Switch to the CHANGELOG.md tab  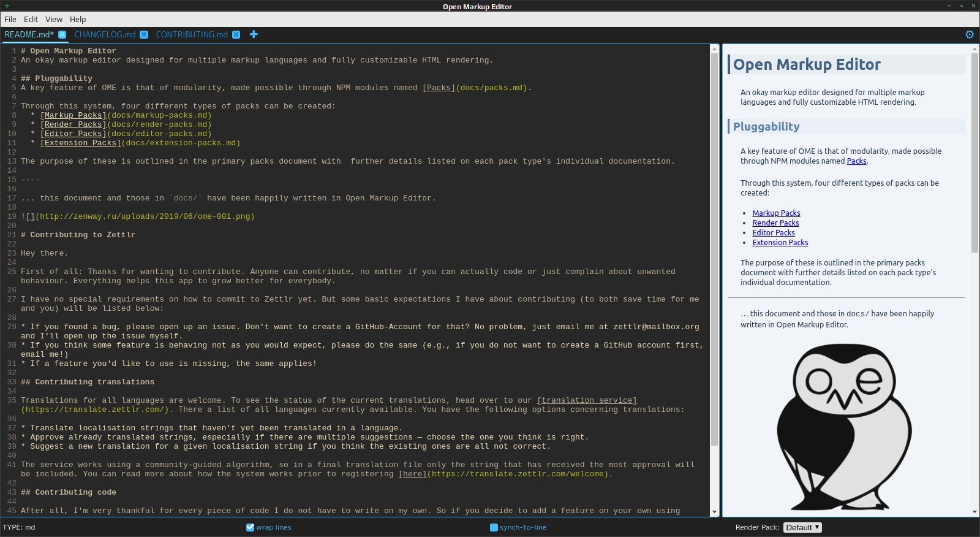[x=105, y=35]
